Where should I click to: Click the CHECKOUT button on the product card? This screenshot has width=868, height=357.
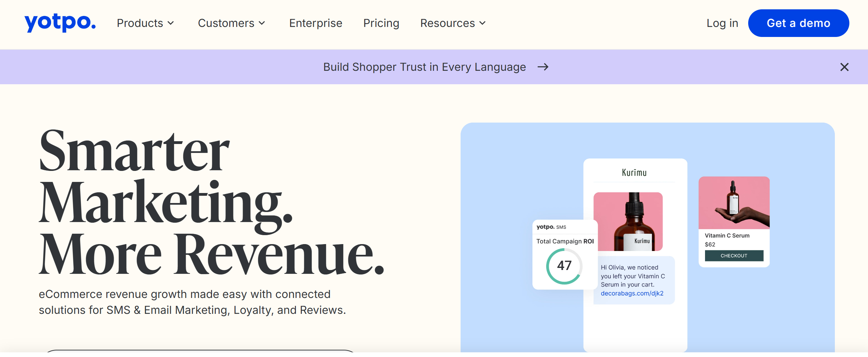tap(734, 256)
